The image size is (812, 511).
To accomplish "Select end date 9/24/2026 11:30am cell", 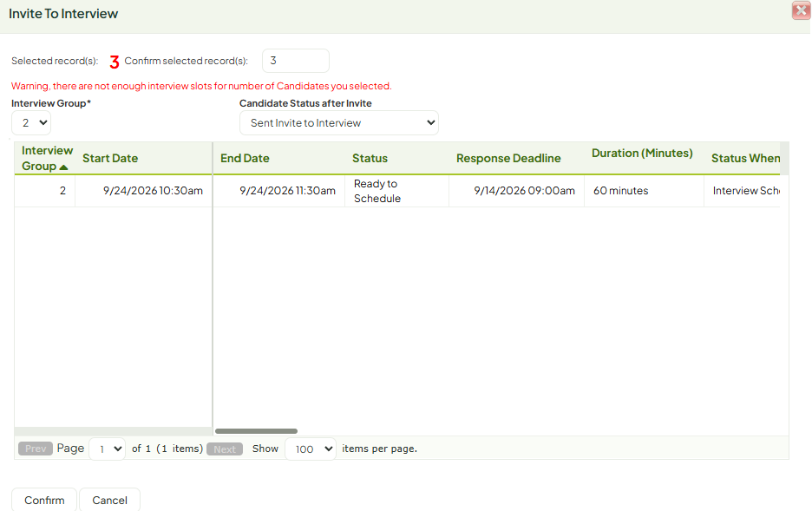I will click(279, 191).
